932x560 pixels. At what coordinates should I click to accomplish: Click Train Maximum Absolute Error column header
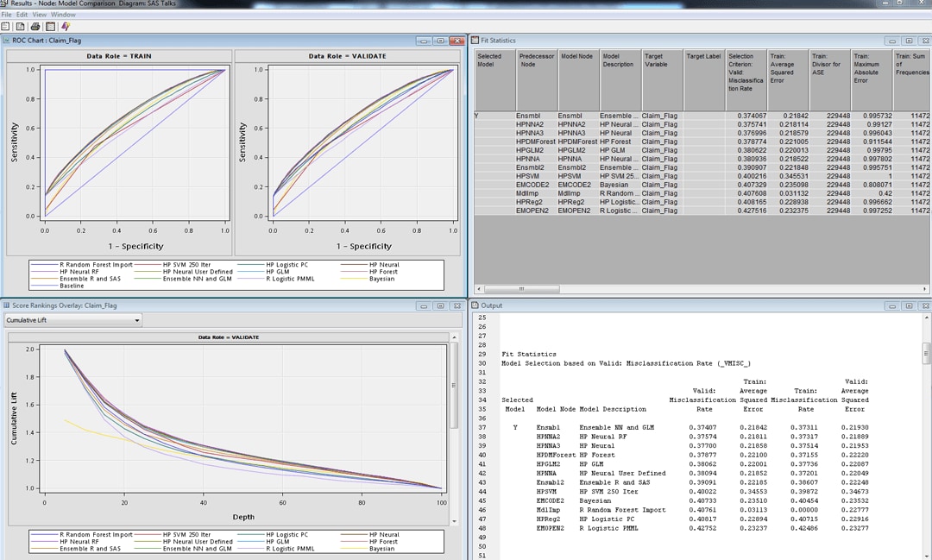[x=872, y=80]
